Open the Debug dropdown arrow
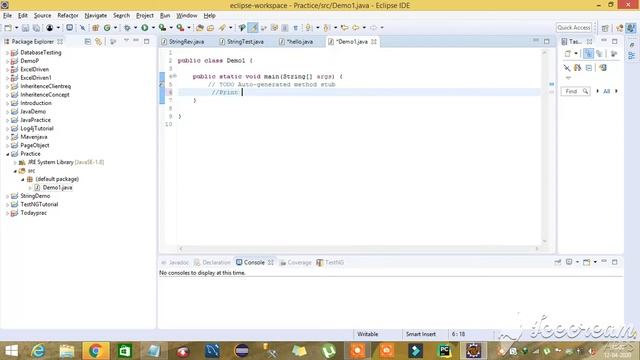Viewport: 640px width, 360px height. (136, 28)
